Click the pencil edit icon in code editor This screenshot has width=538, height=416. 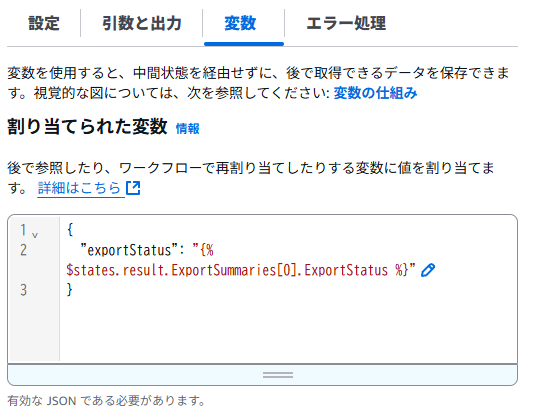tap(428, 270)
